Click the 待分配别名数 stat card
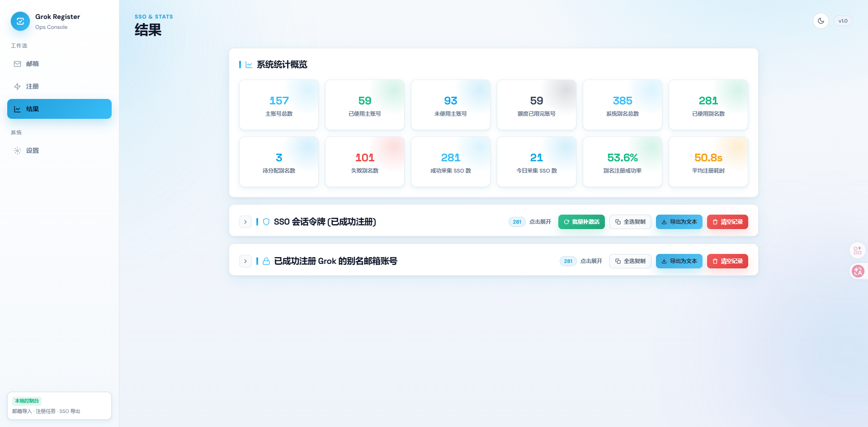Viewport: 868px width, 427px height. 279,162
